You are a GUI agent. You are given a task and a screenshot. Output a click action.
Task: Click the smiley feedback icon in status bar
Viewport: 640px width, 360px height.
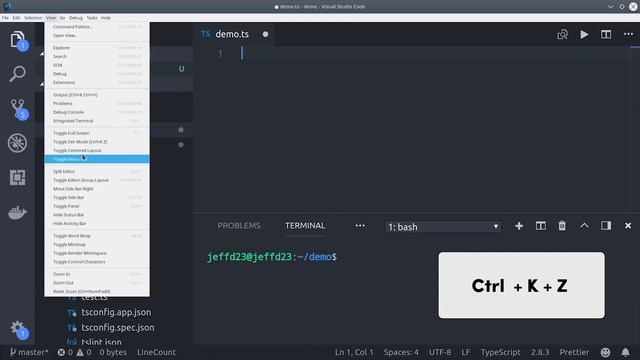605,352
